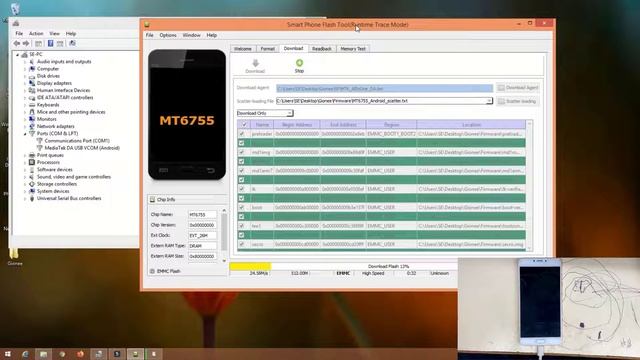
Task: Uncheck the lk partition checkbox
Action: pos(242,189)
